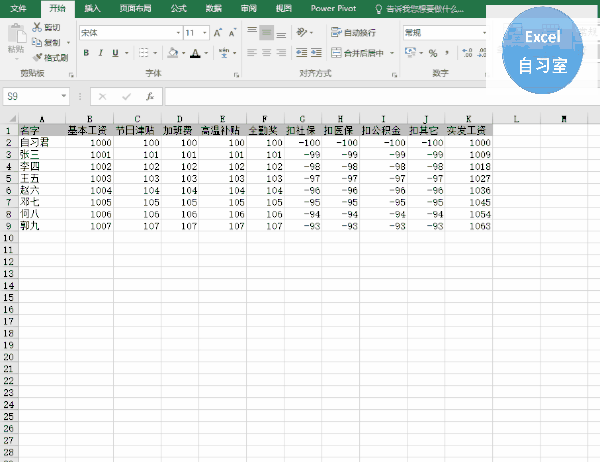Click the center align text icon
Screen dimensions: 600x462
click(266, 53)
